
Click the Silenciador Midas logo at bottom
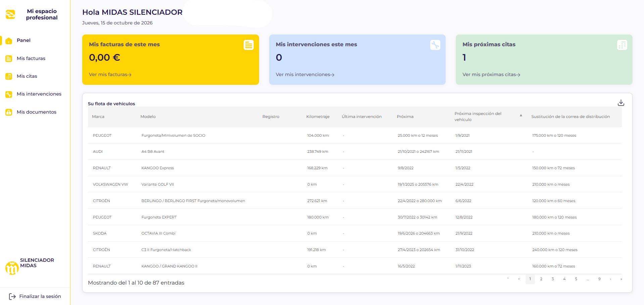pos(12,268)
